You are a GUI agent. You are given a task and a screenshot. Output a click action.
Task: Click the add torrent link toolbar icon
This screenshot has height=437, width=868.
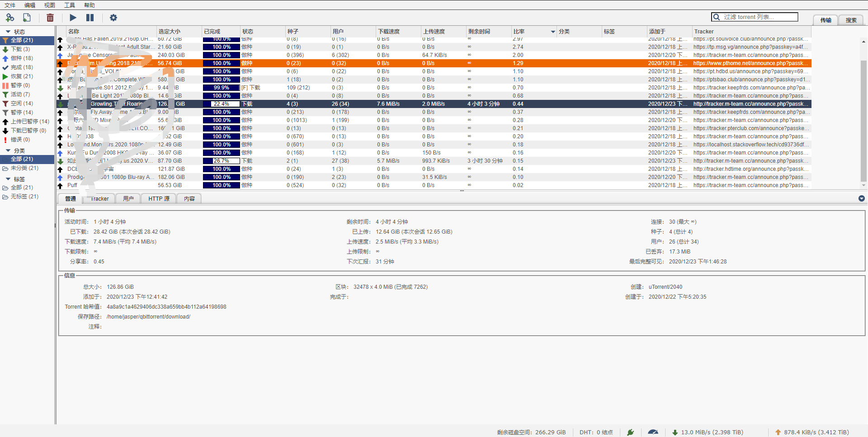(x=10, y=18)
